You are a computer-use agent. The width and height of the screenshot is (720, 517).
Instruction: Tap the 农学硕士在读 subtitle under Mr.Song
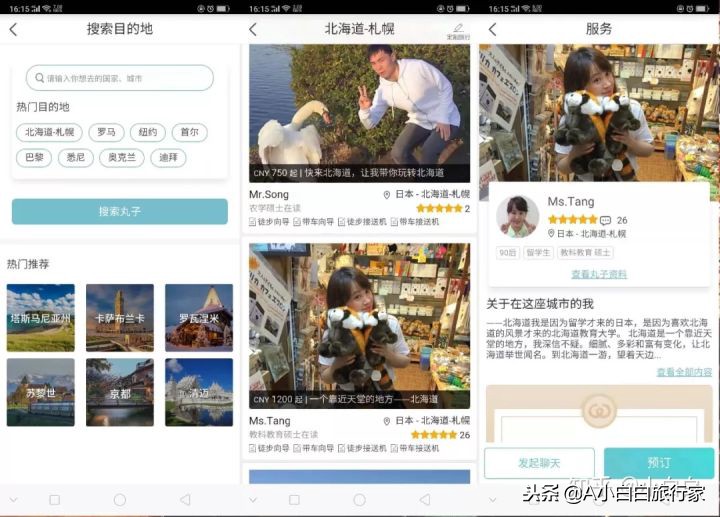275,208
